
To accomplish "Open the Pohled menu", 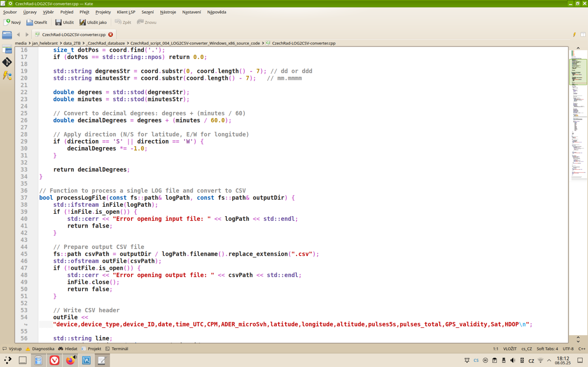I will [x=67, y=12].
